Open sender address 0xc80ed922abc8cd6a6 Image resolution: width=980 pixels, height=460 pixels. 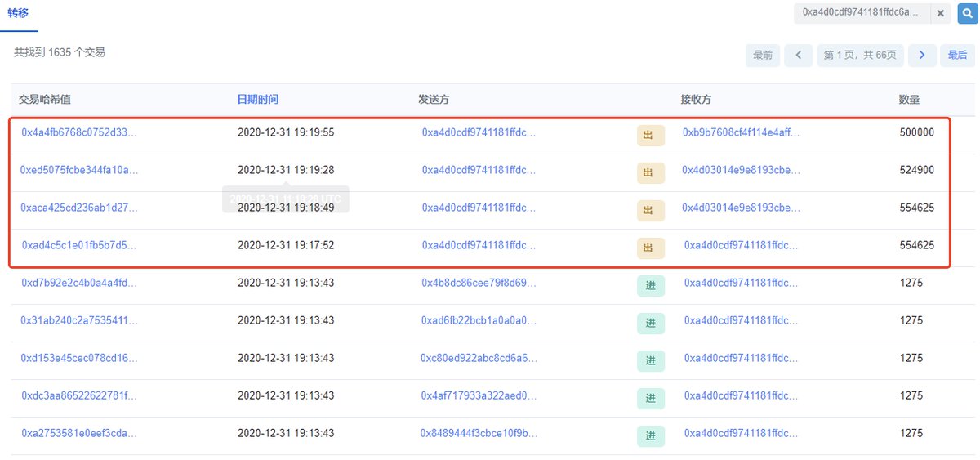(479, 358)
